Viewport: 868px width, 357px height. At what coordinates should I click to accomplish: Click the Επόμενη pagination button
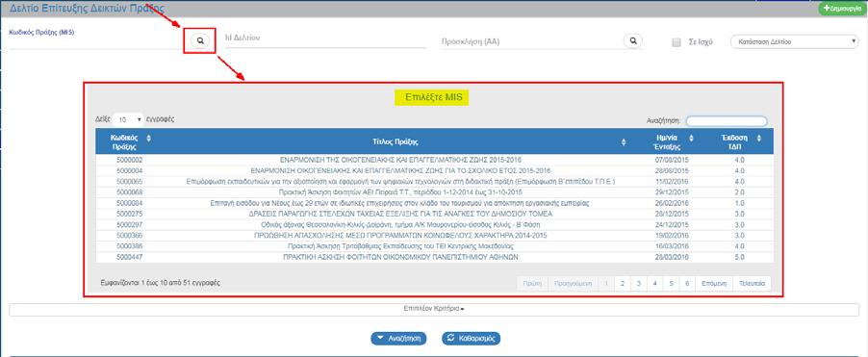point(714,283)
